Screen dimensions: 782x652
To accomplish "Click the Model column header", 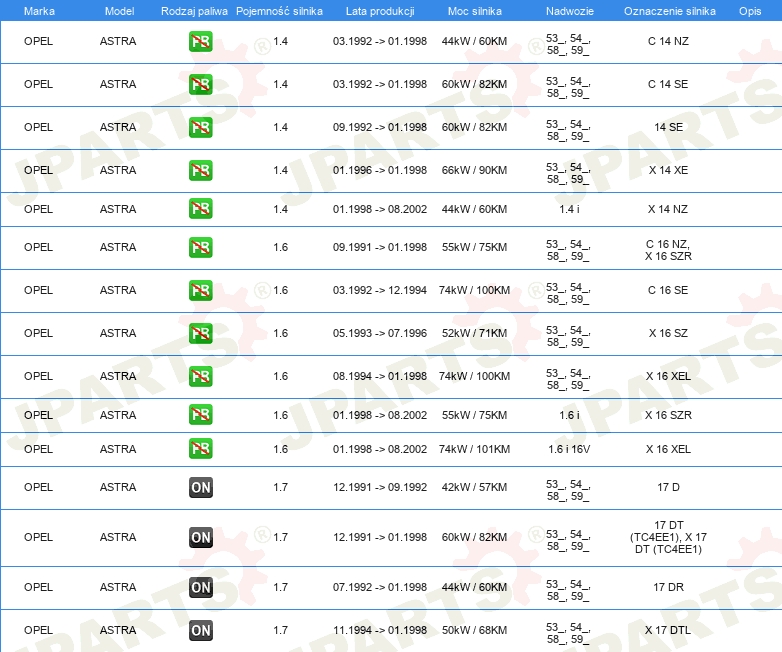I will click(x=119, y=11).
